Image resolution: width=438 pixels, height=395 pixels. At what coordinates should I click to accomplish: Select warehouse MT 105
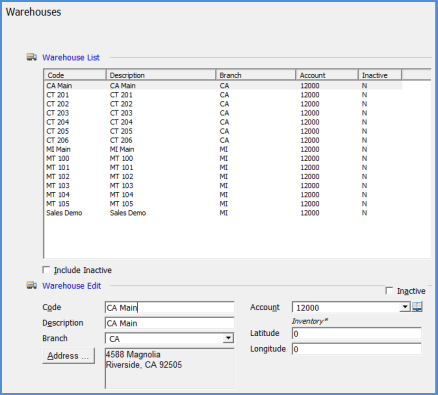[223, 204]
